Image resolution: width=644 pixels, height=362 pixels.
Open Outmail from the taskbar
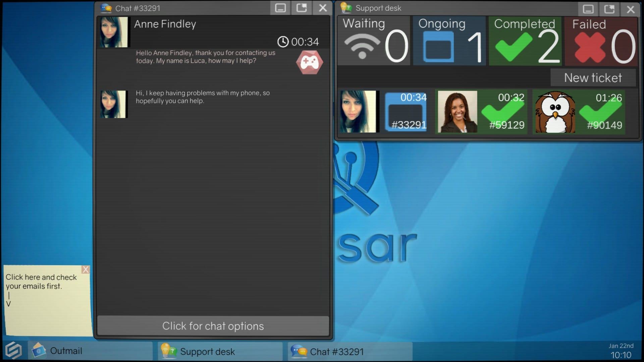[x=91, y=351]
